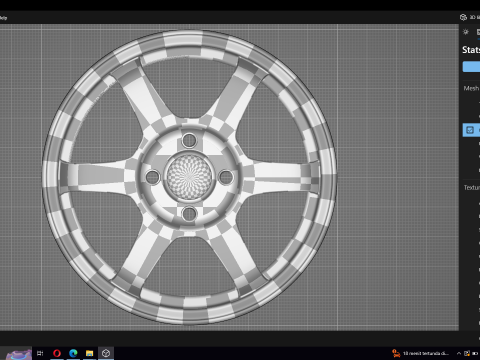The height and width of the screenshot is (360, 480).
Task: Click the battery icon in system tray
Action: (475, 353)
